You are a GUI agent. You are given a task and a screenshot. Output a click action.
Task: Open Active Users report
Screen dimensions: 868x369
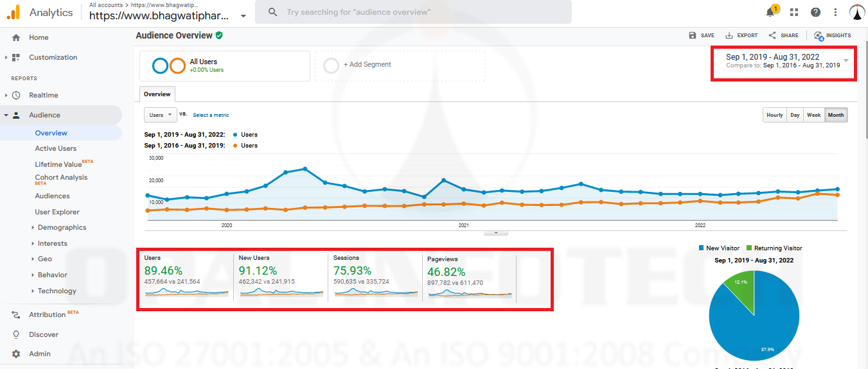click(56, 148)
